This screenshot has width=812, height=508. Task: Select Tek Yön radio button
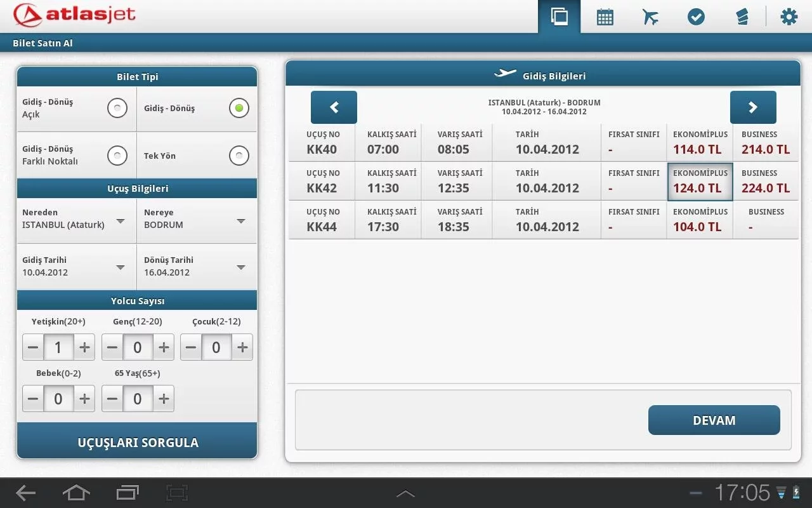click(239, 156)
